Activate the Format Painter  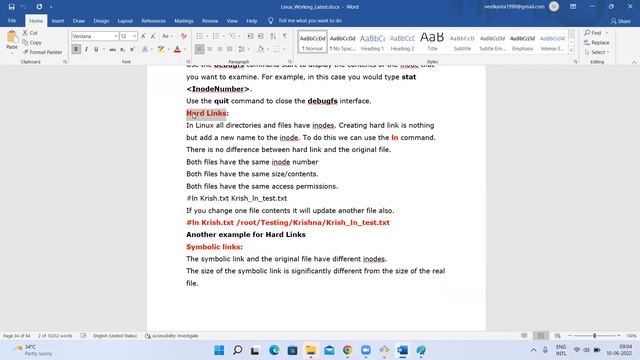(x=42, y=52)
